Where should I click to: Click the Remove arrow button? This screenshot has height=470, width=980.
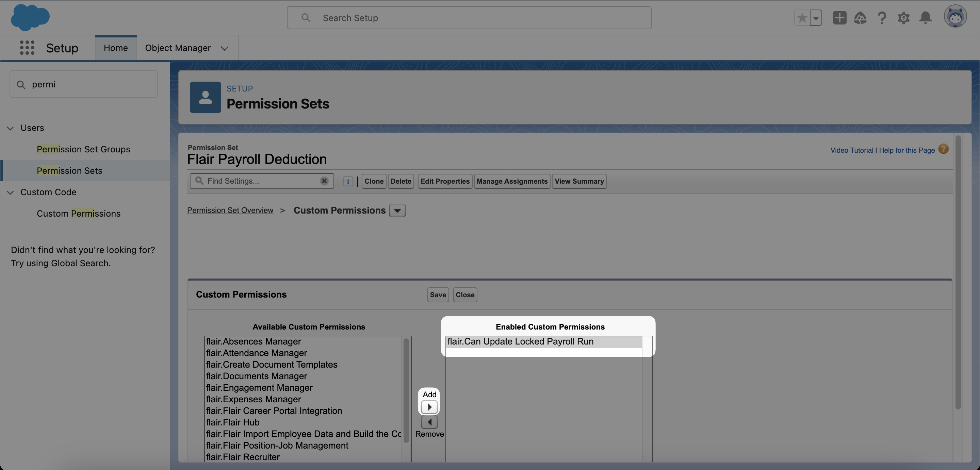click(x=429, y=422)
